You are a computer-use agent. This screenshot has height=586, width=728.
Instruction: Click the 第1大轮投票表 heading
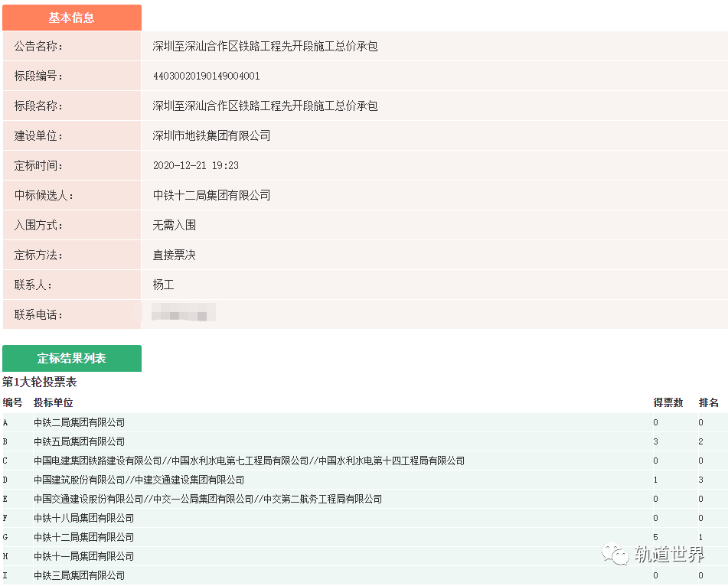coord(40,383)
